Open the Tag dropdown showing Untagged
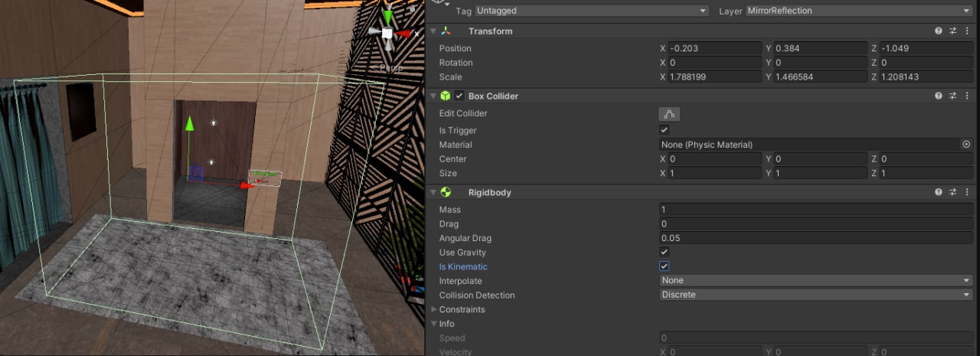The height and width of the screenshot is (356, 980). click(591, 11)
